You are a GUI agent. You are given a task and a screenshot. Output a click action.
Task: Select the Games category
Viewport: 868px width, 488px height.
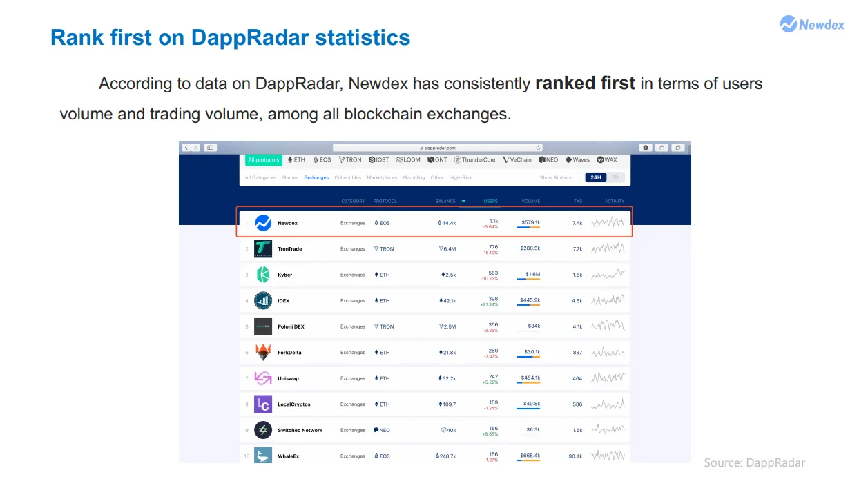[290, 178]
